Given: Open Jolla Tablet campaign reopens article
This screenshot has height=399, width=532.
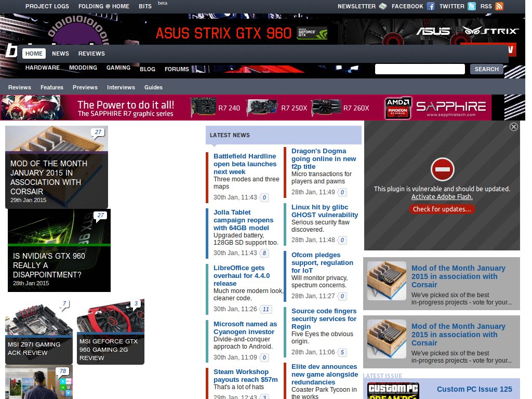Looking at the screenshot, I should coord(244,220).
